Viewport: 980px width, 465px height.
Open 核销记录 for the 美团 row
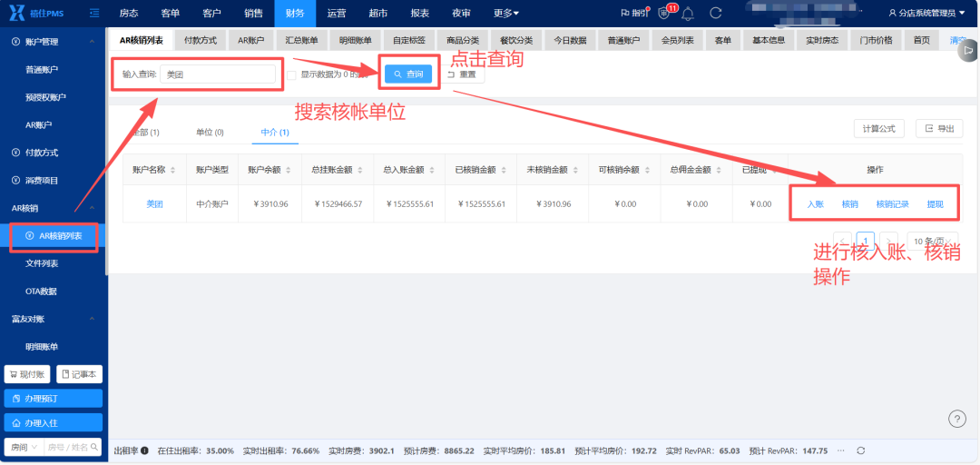(893, 204)
